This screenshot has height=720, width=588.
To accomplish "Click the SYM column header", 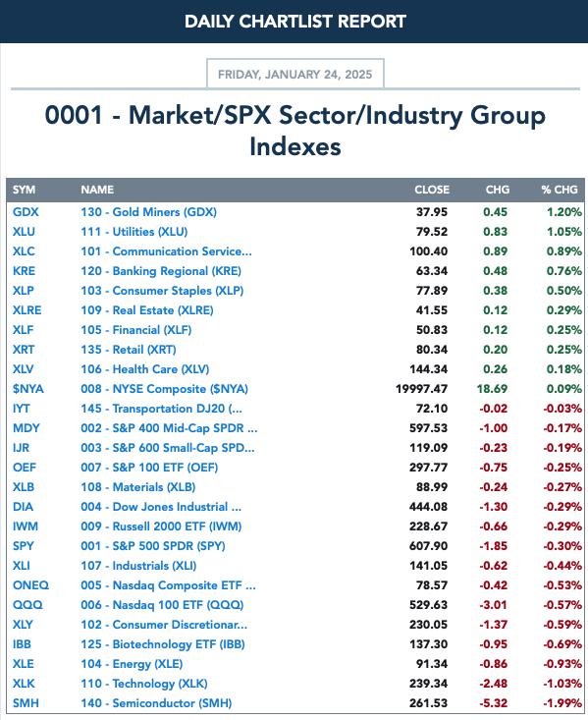I will 24,190.
